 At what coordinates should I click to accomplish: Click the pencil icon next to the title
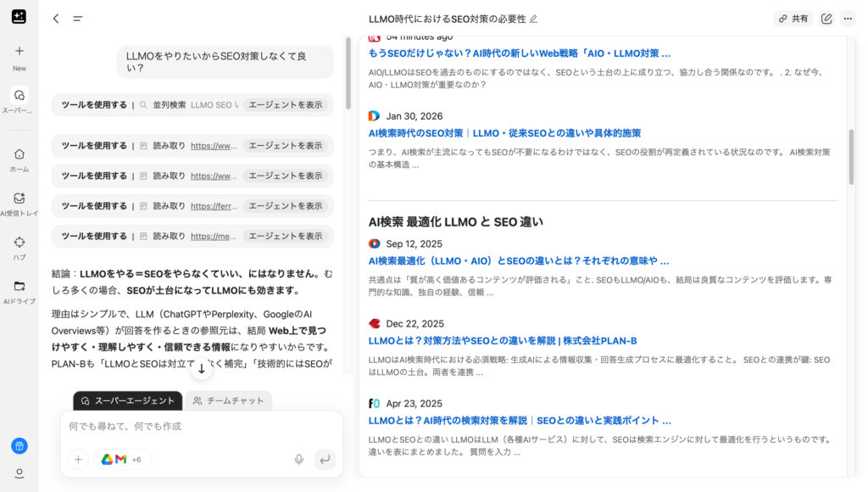(x=533, y=19)
